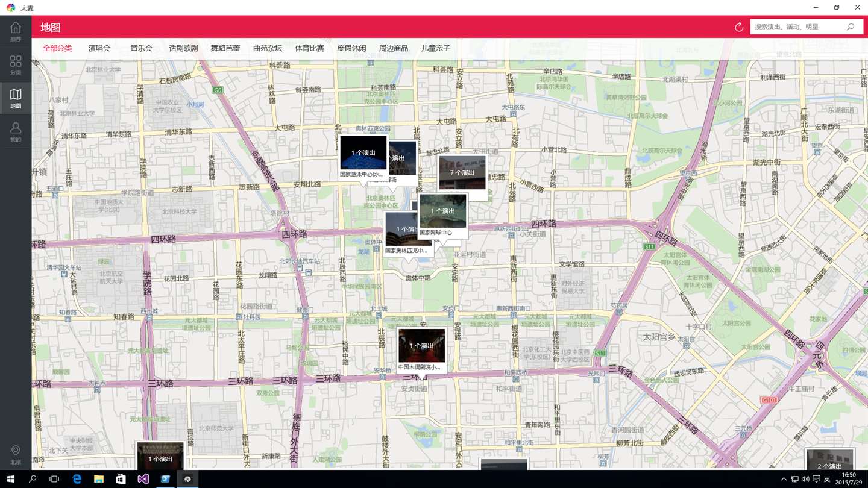Open the 国家网球中心 venue marker
The width and height of the screenshot is (868, 488).
pyautogui.click(x=443, y=215)
